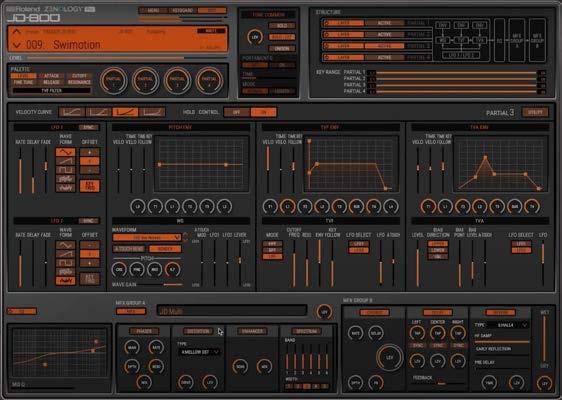
Task: Toggle the Delay LEFT SYNC switch
Action: [417, 346]
